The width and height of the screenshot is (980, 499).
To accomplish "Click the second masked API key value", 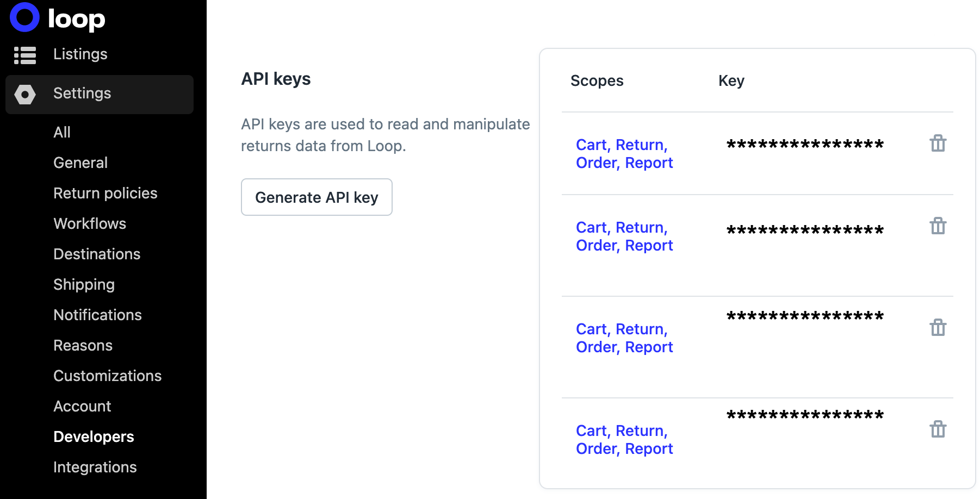I will [x=805, y=229].
